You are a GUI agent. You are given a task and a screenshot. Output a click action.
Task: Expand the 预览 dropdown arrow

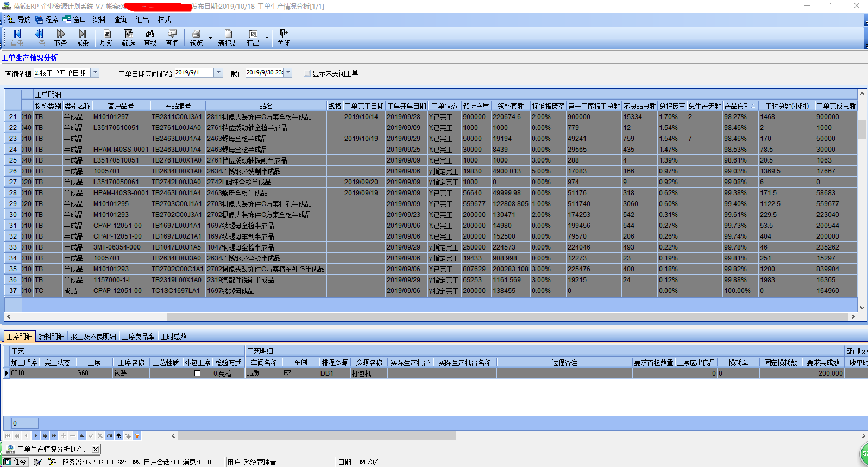click(x=210, y=38)
